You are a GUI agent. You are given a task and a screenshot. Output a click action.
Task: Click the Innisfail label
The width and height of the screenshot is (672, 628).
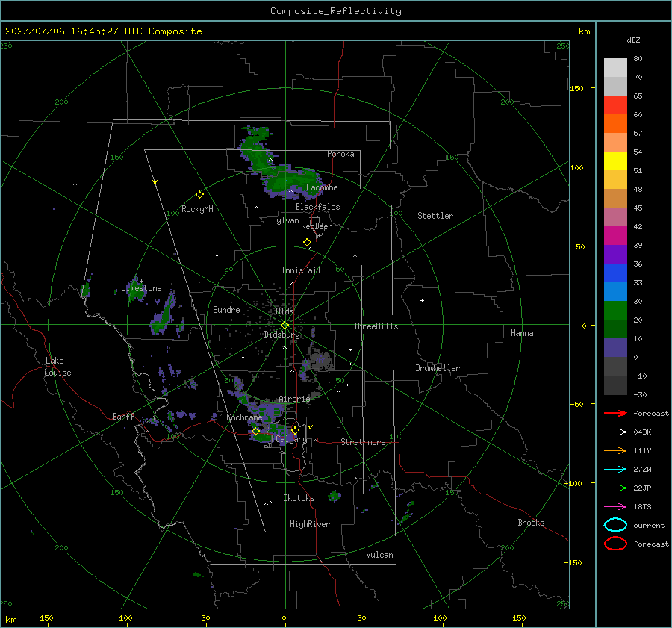[x=301, y=270]
